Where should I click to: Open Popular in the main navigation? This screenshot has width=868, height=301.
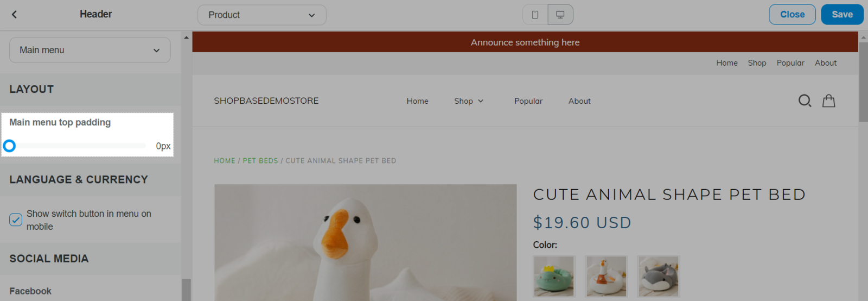[x=528, y=101]
